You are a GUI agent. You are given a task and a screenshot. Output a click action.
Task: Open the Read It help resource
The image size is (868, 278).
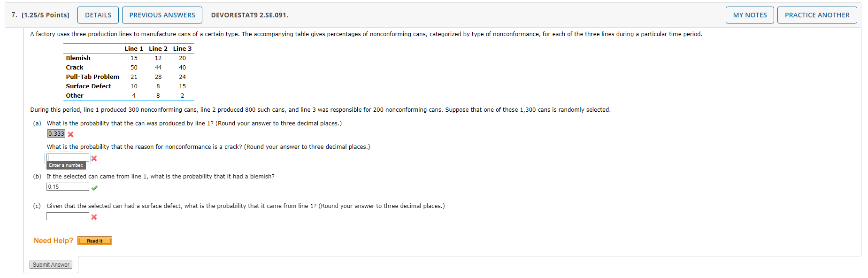tap(94, 240)
